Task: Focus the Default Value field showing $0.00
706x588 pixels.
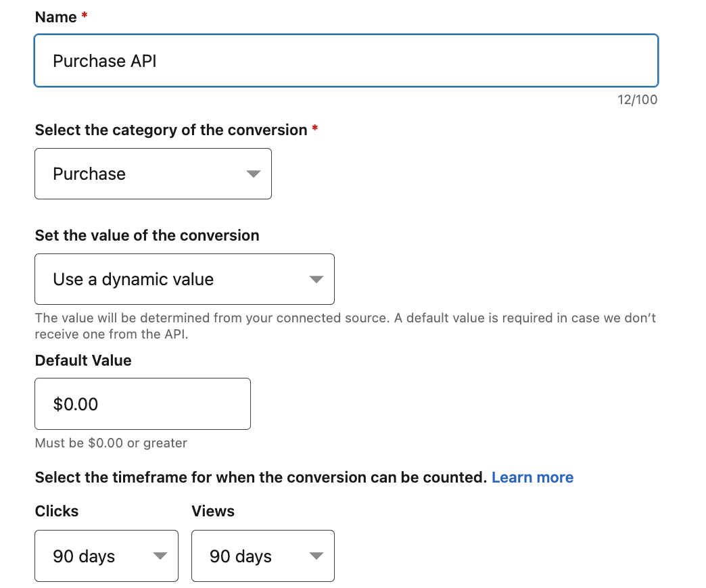Action: [142, 404]
